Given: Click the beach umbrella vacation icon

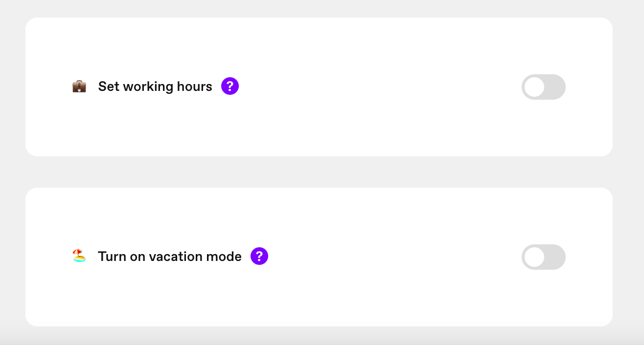Looking at the screenshot, I should (79, 256).
